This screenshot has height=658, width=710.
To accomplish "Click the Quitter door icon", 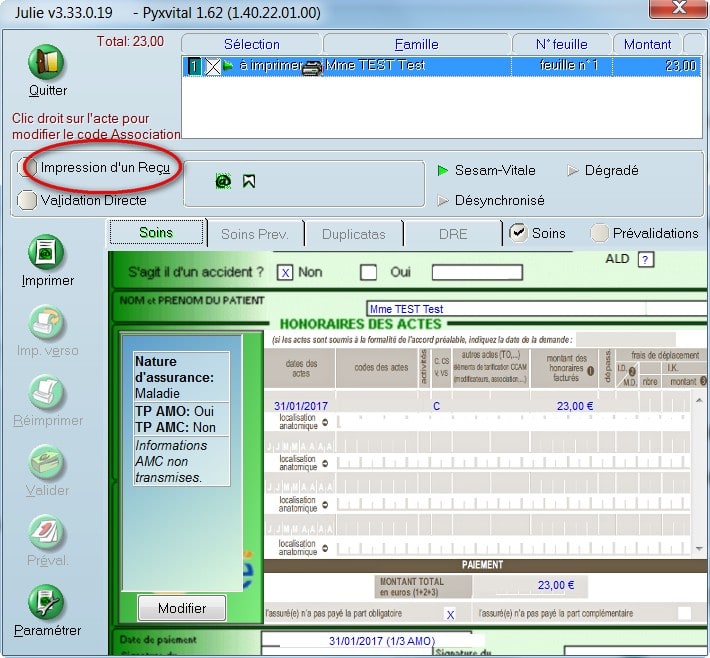I will [x=46, y=63].
